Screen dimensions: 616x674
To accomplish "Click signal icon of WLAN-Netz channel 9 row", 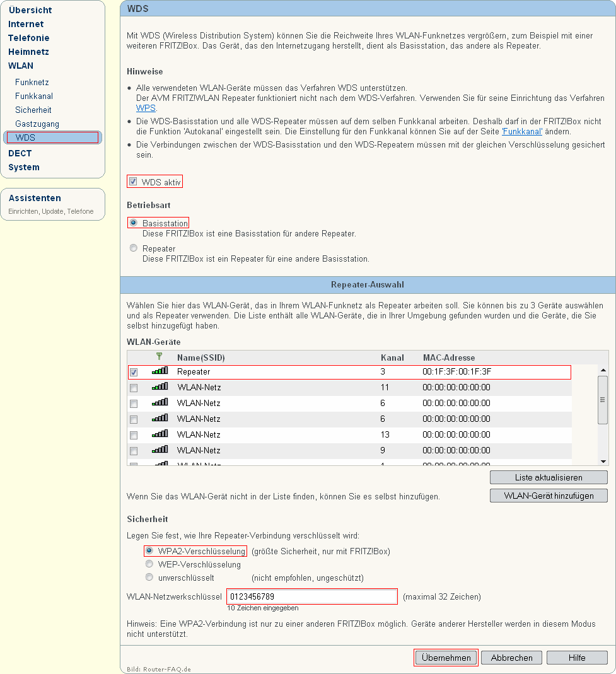I will pos(160,449).
